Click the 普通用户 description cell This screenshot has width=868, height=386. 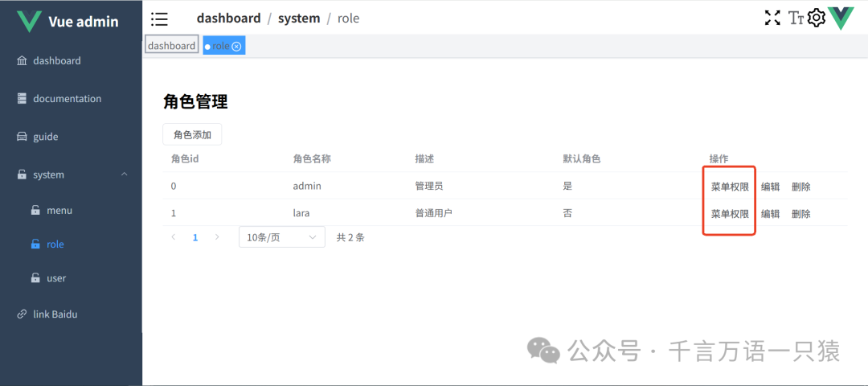(434, 213)
